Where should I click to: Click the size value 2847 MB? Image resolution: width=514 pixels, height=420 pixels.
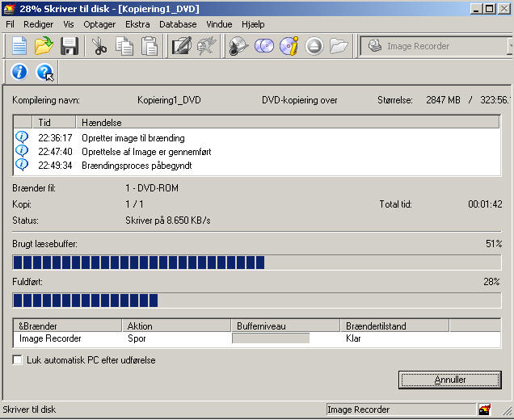pyautogui.click(x=443, y=99)
